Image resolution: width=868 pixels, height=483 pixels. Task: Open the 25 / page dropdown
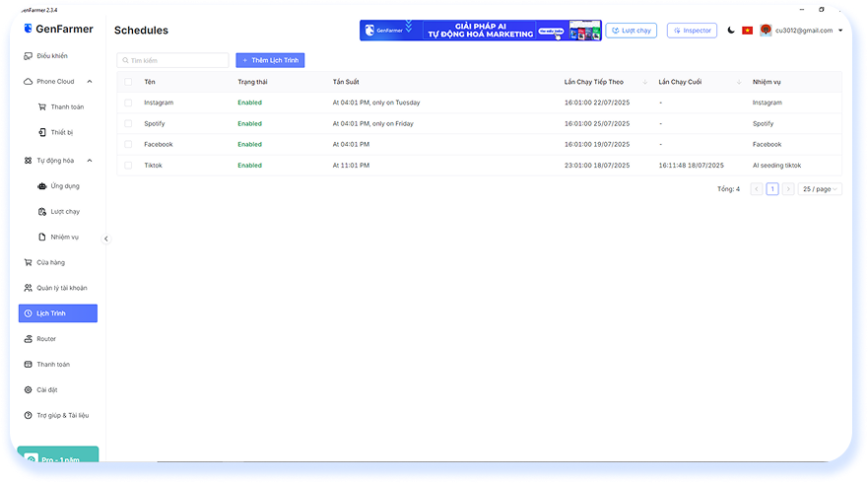(x=820, y=189)
